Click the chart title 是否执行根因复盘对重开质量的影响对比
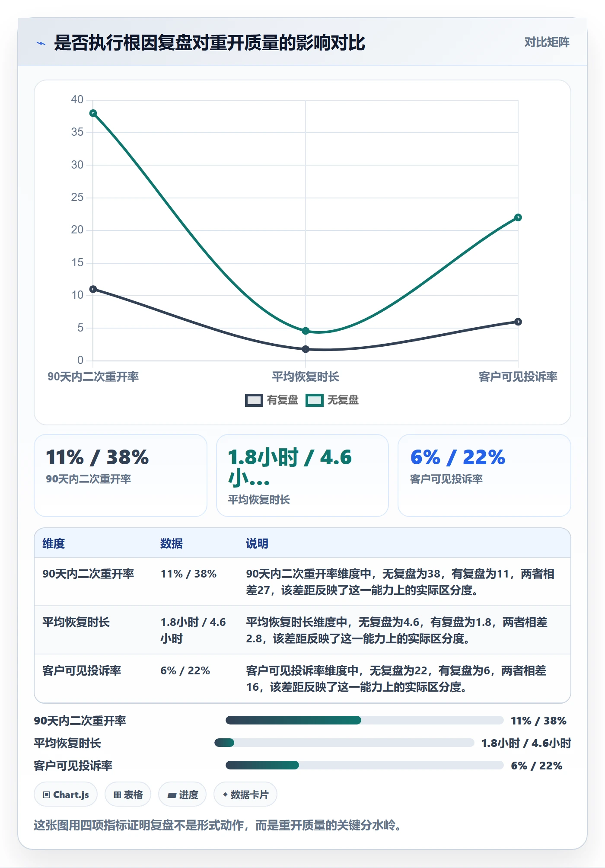The width and height of the screenshot is (605, 868). [x=210, y=43]
